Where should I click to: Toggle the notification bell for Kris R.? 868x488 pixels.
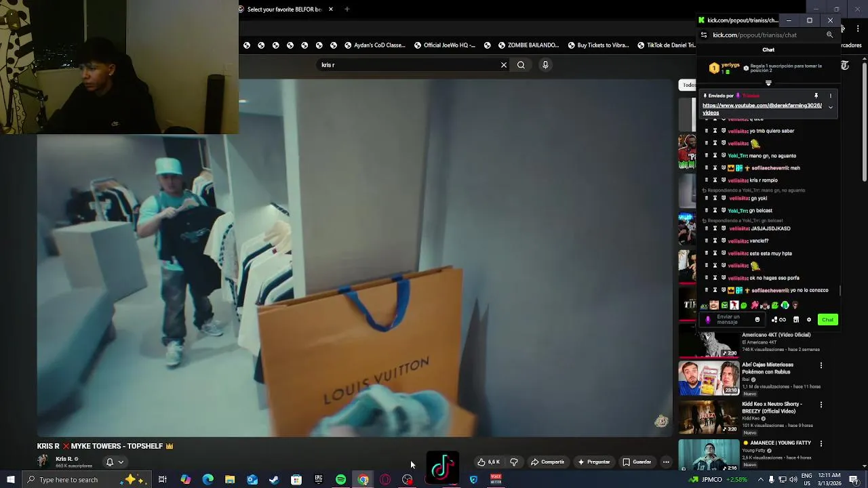pos(109,462)
